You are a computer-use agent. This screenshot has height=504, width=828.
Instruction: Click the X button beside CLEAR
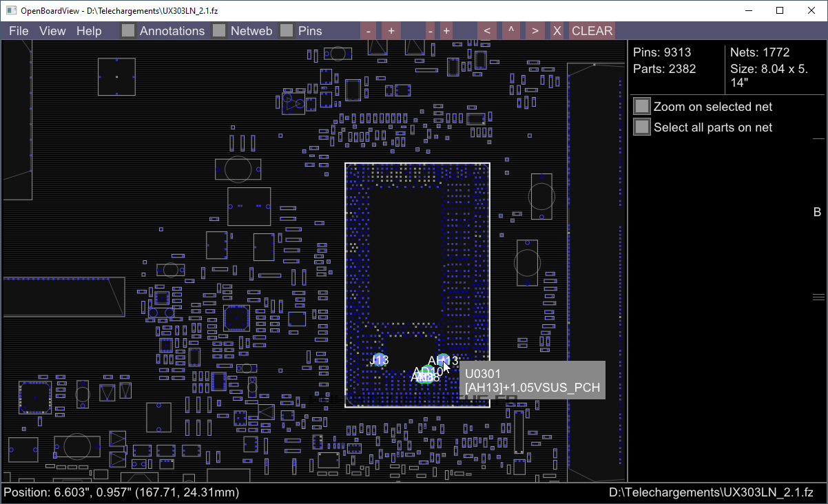(x=557, y=31)
